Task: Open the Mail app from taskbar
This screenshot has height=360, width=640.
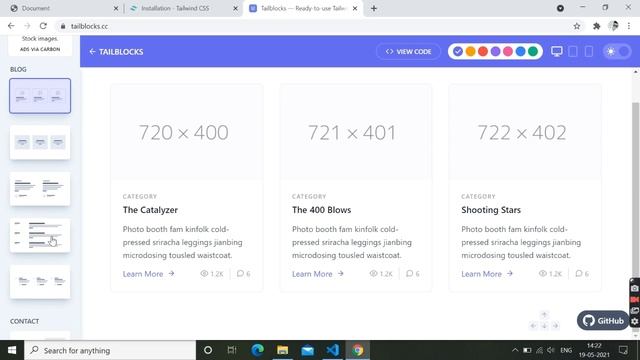Action: point(307,350)
